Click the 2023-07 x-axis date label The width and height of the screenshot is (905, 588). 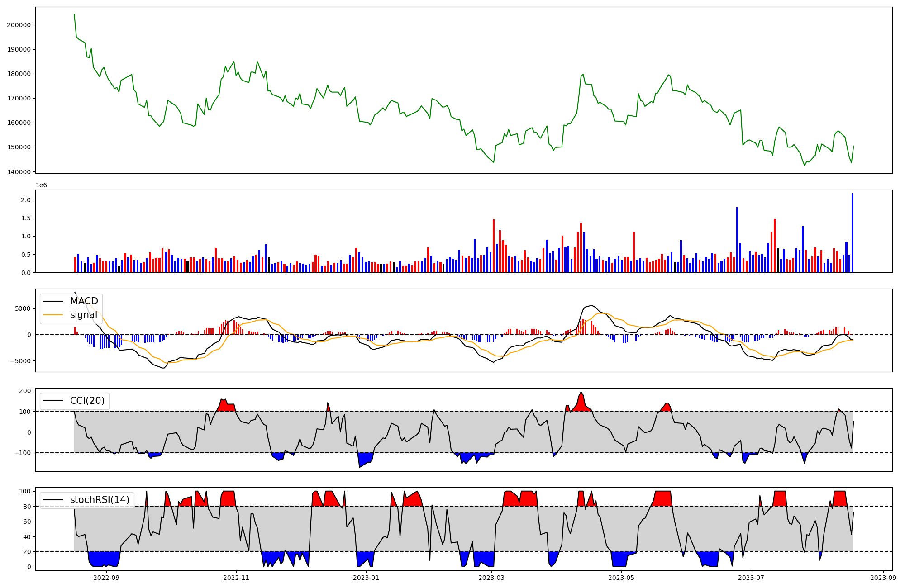point(751,578)
